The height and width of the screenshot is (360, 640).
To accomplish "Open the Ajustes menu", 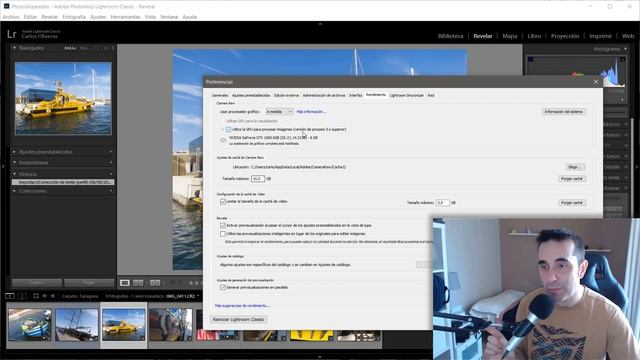I will pos(98,17).
